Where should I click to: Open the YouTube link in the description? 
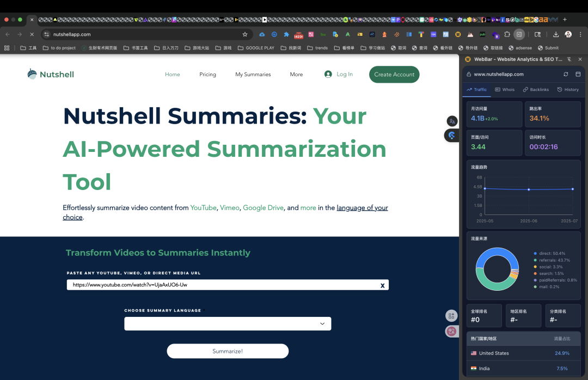(203, 207)
